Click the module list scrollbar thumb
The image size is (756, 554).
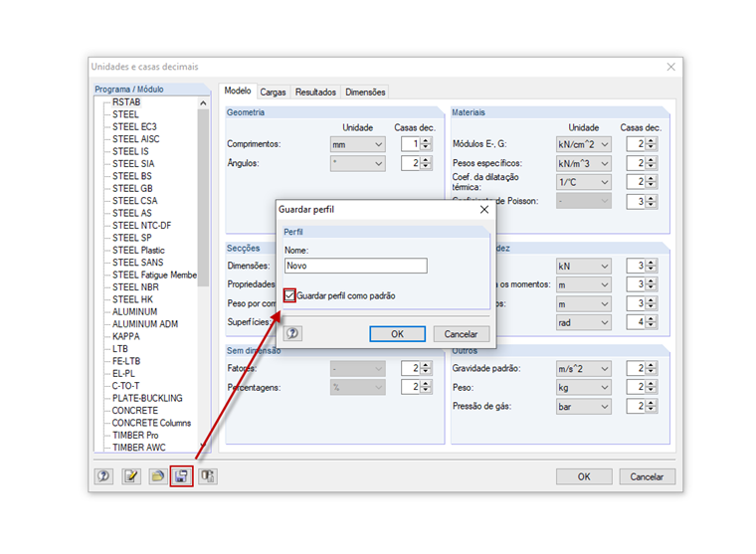click(204, 198)
